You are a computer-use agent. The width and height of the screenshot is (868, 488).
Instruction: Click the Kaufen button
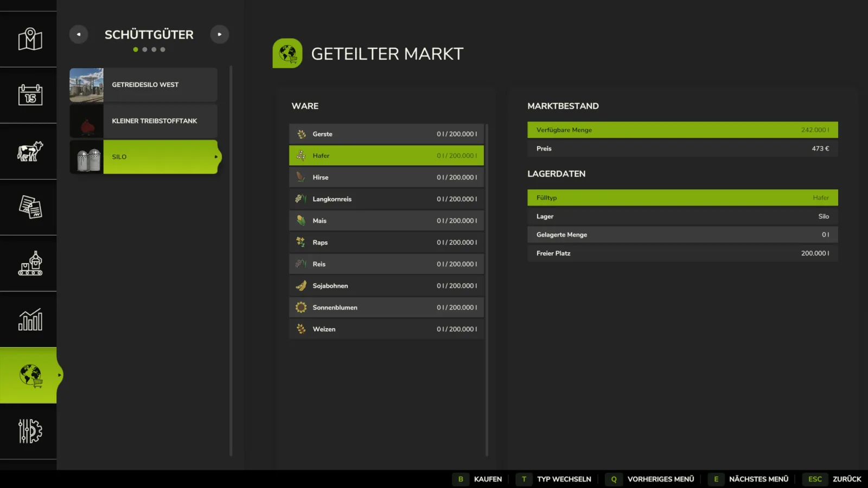[x=477, y=479]
